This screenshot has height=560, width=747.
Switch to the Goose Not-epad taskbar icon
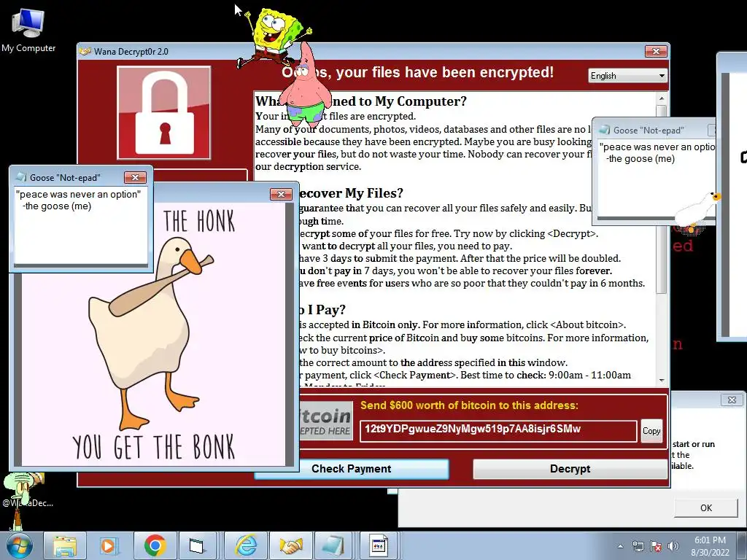[x=332, y=546]
